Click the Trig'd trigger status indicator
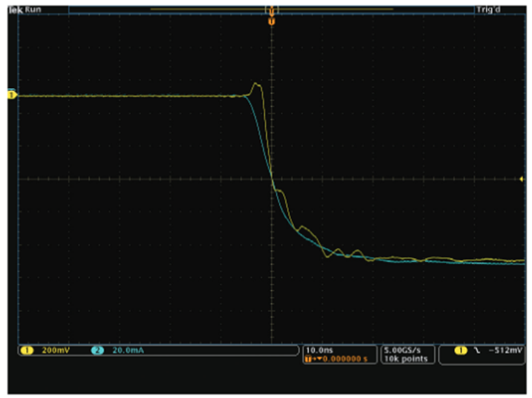 tap(488, 10)
